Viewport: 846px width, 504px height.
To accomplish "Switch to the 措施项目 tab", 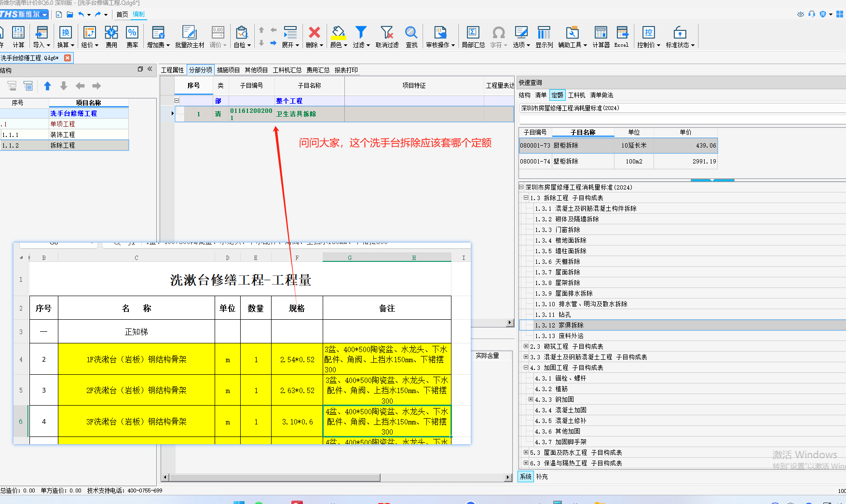I will coord(228,70).
